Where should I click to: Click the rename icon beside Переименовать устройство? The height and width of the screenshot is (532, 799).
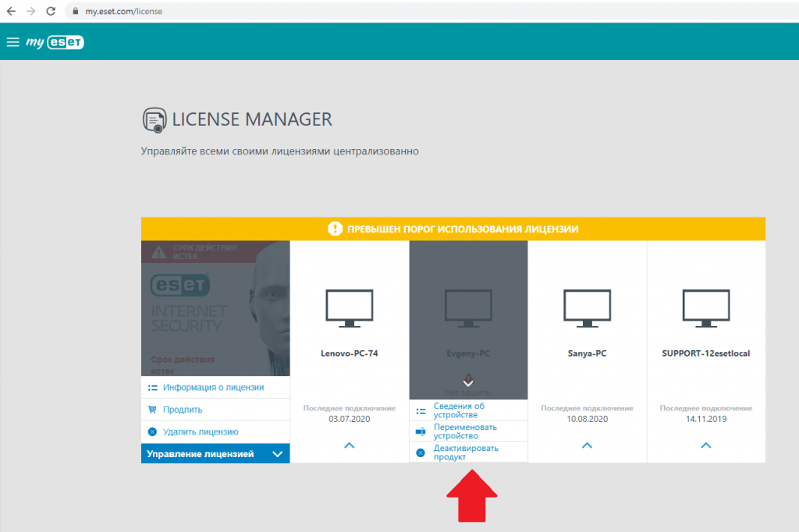pyautogui.click(x=421, y=431)
